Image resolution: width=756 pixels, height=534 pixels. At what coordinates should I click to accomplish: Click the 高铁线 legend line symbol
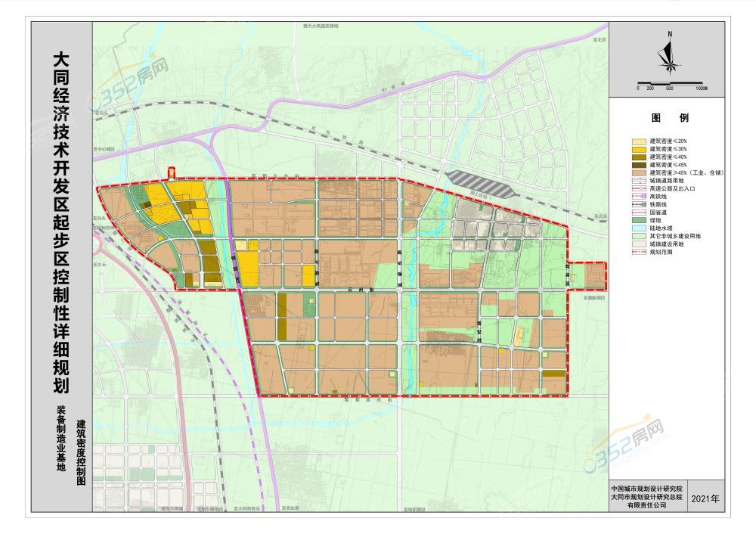pyautogui.click(x=639, y=196)
